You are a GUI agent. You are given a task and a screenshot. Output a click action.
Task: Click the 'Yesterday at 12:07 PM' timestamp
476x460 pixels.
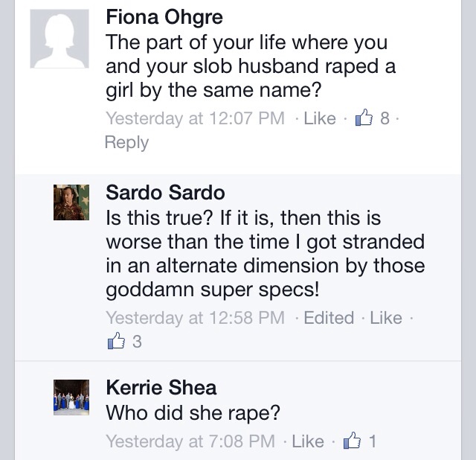point(195,118)
